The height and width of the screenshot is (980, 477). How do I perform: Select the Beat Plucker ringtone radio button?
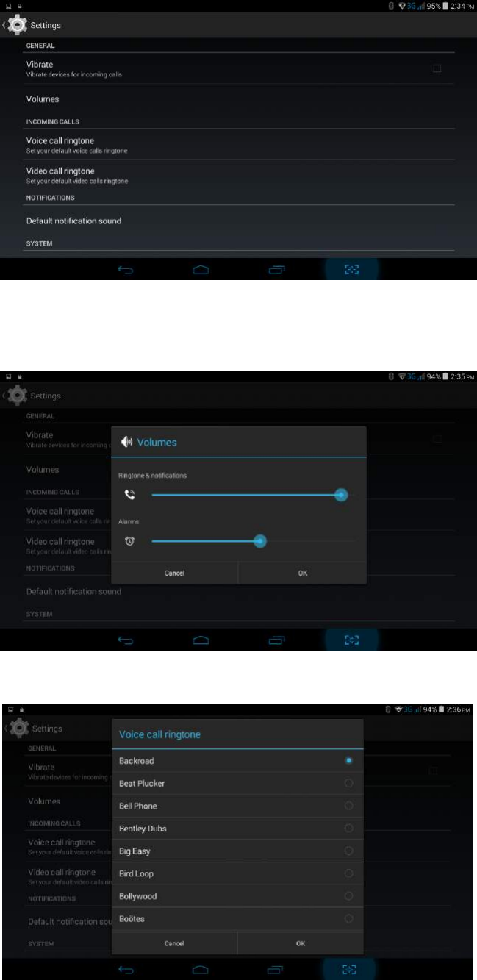point(348,784)
